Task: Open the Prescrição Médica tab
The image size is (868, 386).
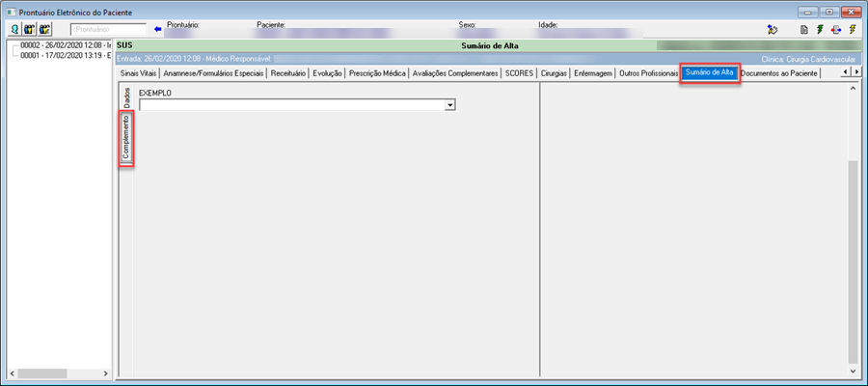Action: (x=378, y=73)
